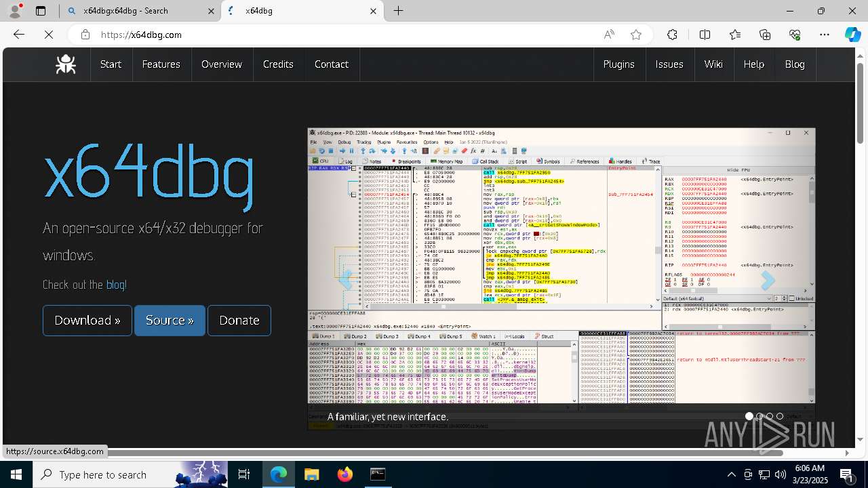
Task: Stop loading the current page
Action: click(49, 35)
